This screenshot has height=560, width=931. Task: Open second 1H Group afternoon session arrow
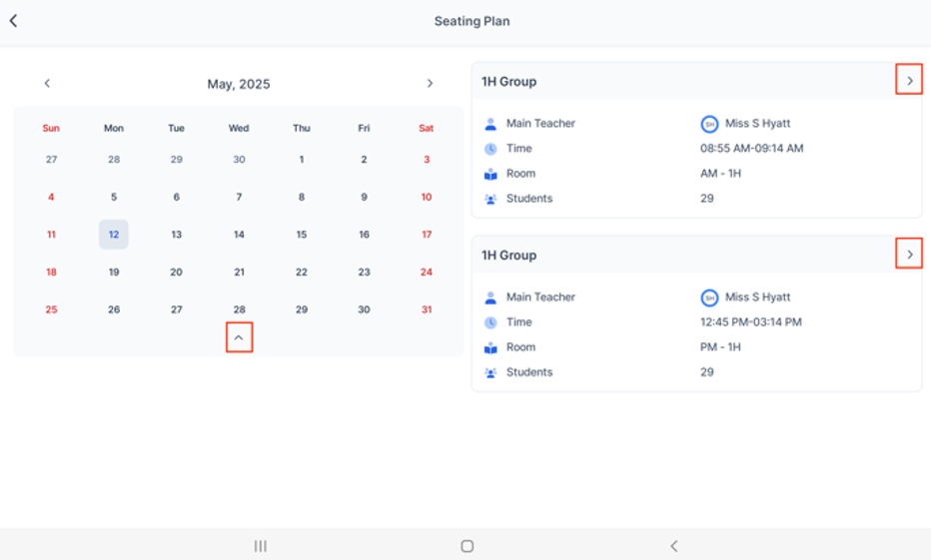point(908,255)
